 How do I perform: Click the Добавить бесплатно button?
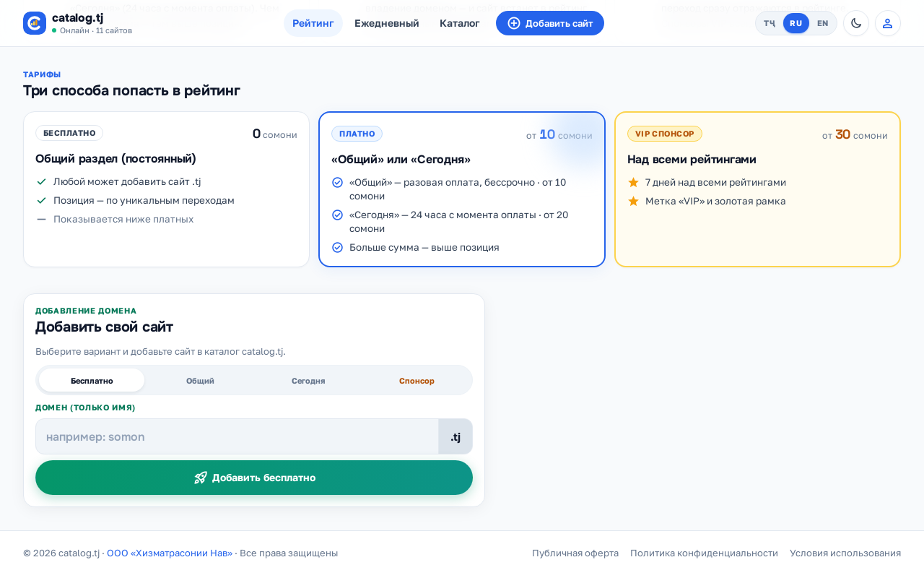pos(254,478)
